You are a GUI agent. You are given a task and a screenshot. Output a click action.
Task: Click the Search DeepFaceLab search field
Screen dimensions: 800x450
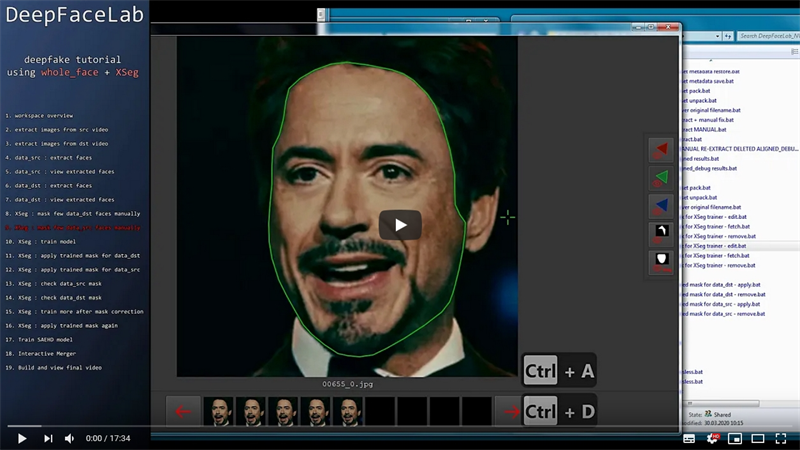click(768, 36)
